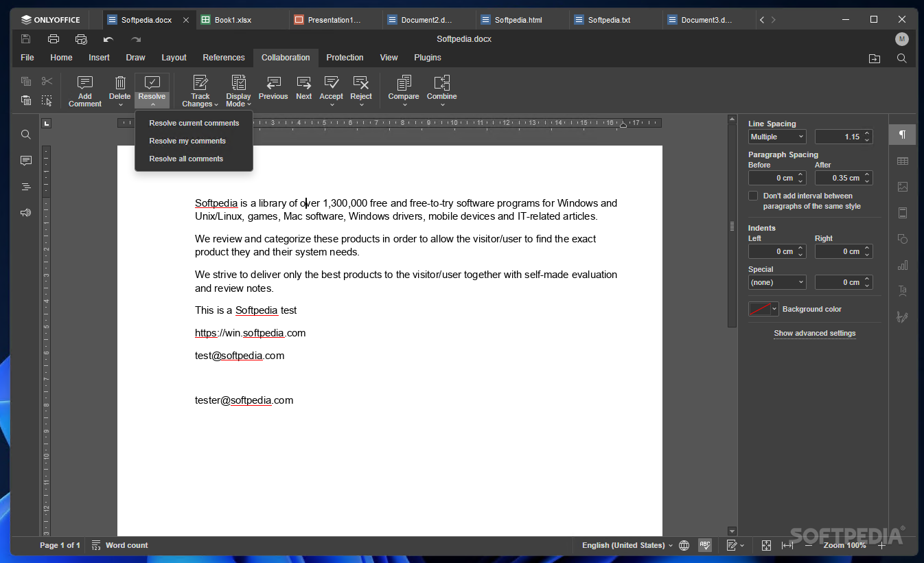Viewport: 924px width, 563px height.
Task: Toggle paragraph settings sidebar button
Action: pyautogui.click(x=903, y=135)
